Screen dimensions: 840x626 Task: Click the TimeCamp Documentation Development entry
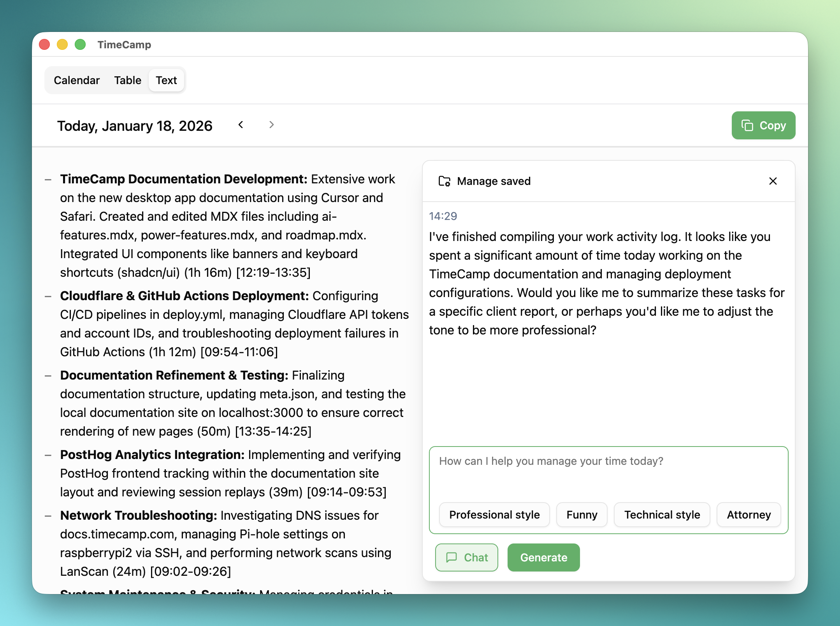184,179
